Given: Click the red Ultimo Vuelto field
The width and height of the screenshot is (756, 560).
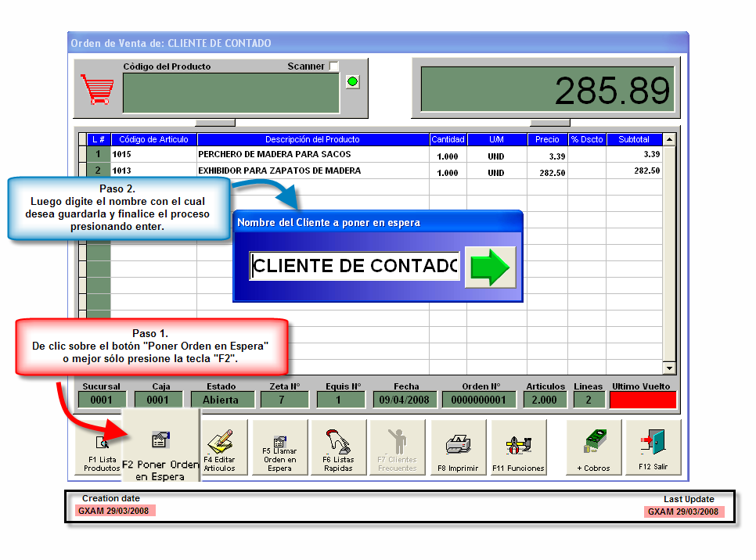Looking at the screenshot, I should pyautogui.click(x=642, y=400).
